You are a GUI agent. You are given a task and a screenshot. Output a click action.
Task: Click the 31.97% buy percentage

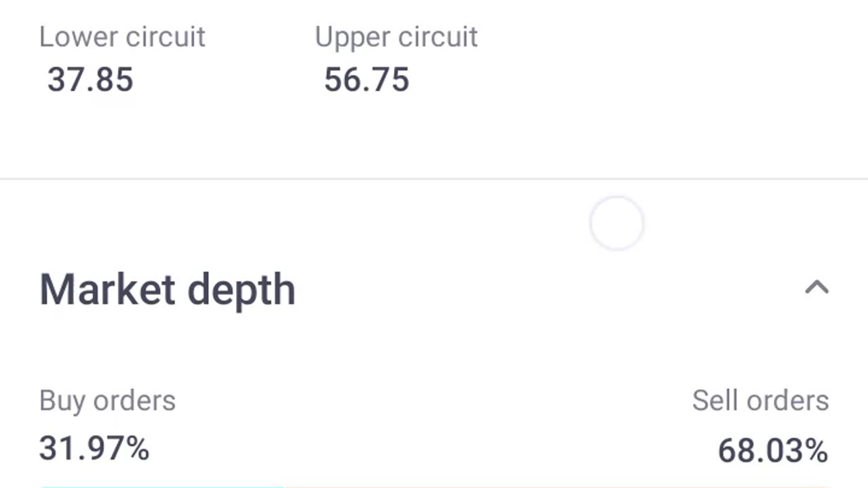click(x=94, y=449)
